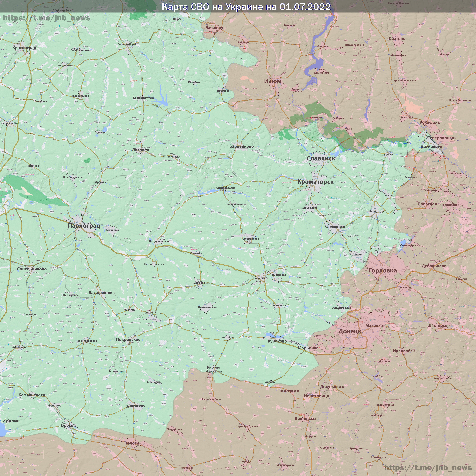Click the Новотроицк town label
The height and width of the screenshot is (476, 476).
point(316,396)
